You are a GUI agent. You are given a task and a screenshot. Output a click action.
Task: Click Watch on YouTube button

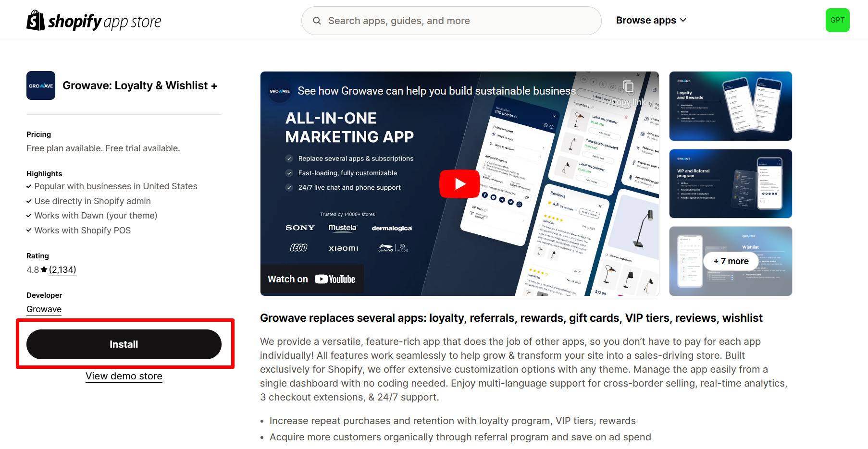click(x=312, y=279)
